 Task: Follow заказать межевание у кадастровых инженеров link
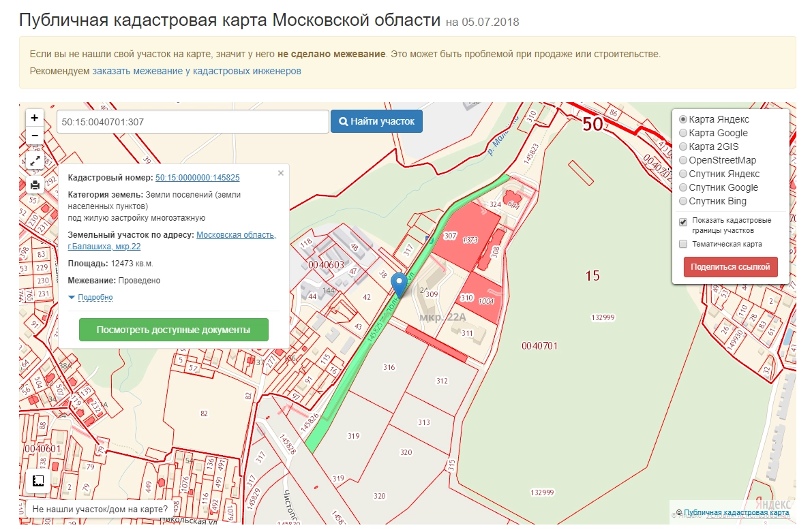click(196, 71)
